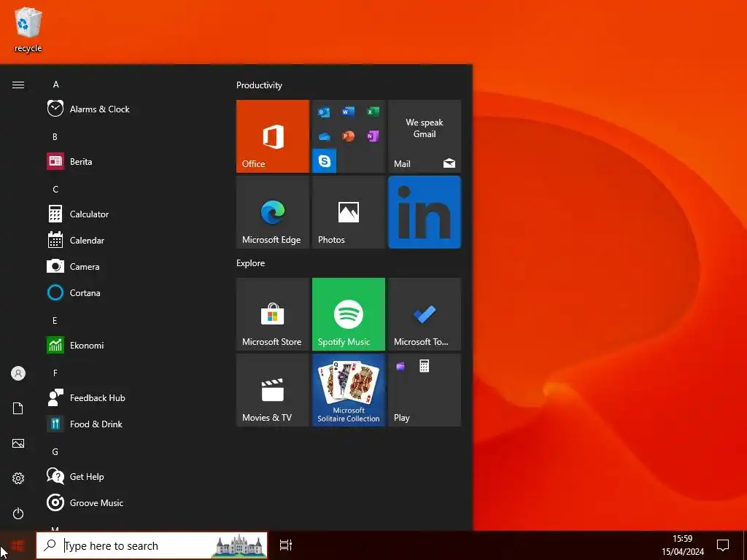Jump to letter E index
Screen dimensions: 747x560
(55, 321)
